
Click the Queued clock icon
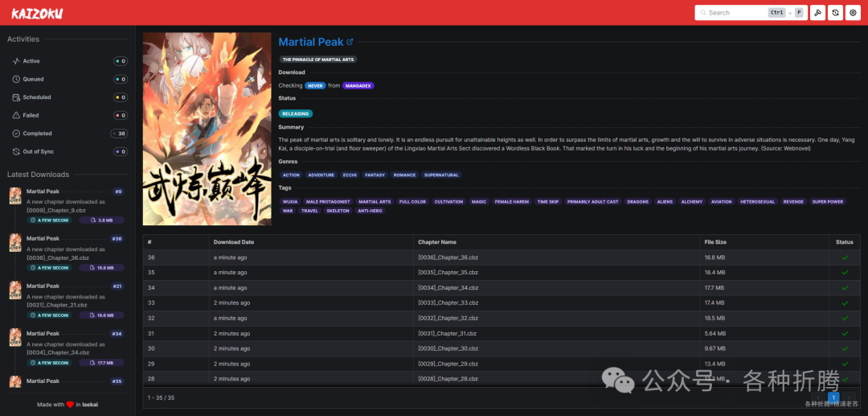17,79
